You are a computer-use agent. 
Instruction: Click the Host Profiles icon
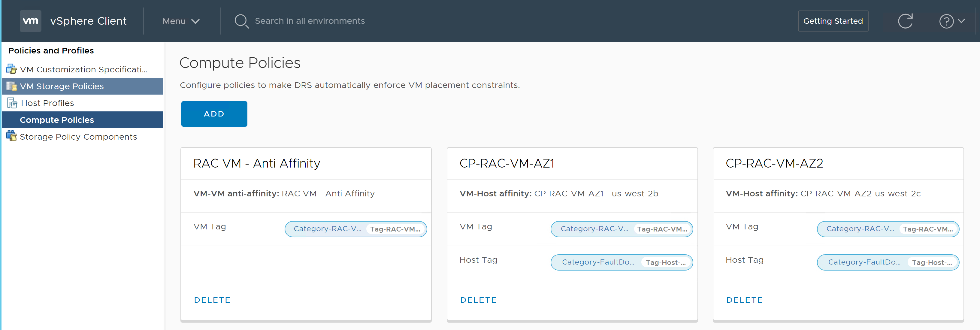tap(12, 103)
